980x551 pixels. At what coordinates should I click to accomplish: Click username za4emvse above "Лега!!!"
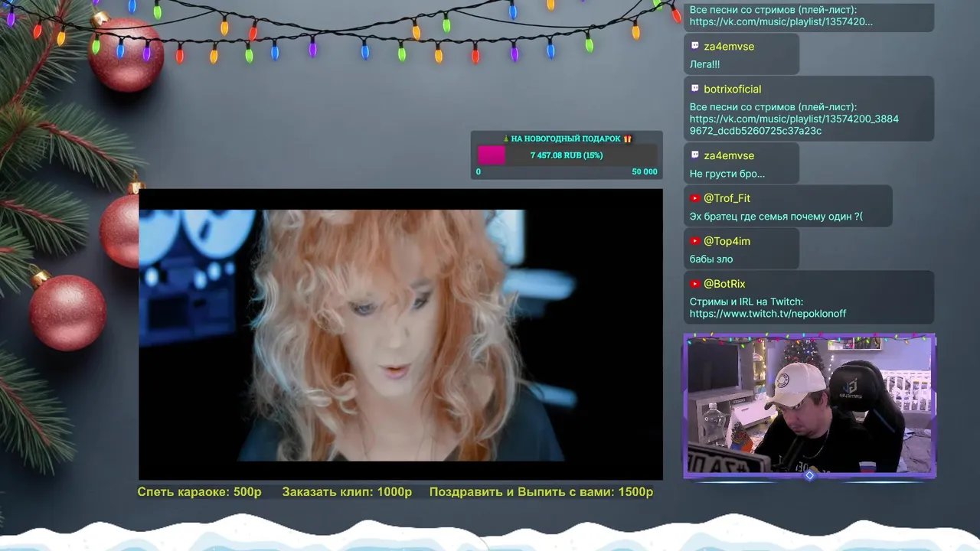pos(729,46)
